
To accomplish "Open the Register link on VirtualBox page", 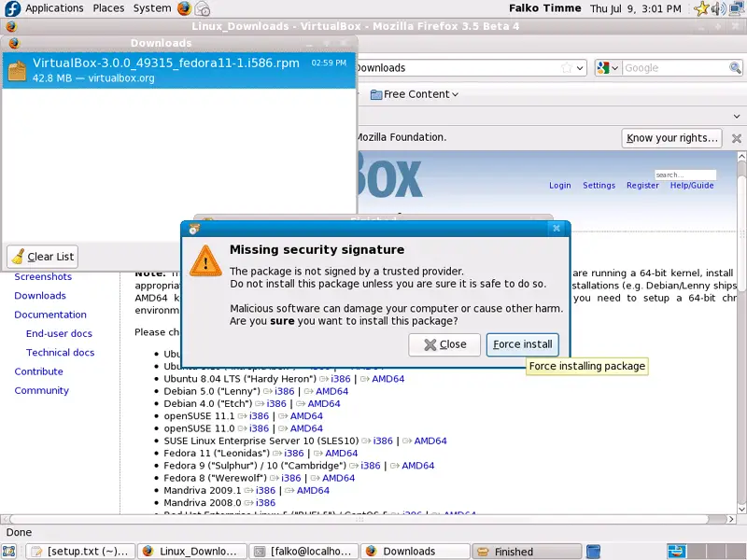I will (x=642, y=185).
